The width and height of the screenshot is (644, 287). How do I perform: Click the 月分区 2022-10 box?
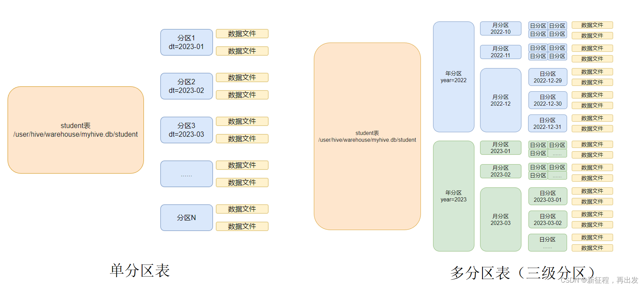point(501,28)
